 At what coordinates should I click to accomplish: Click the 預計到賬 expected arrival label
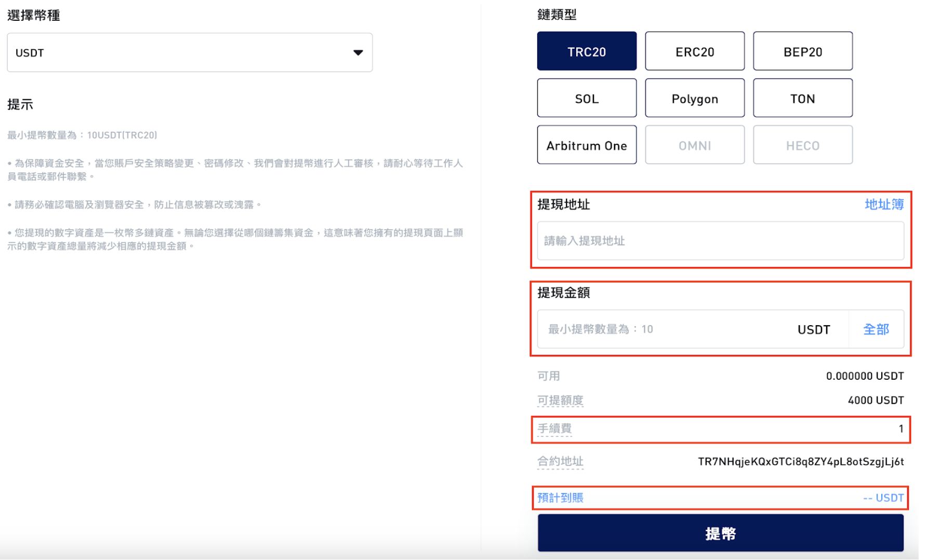click(560, 498)
